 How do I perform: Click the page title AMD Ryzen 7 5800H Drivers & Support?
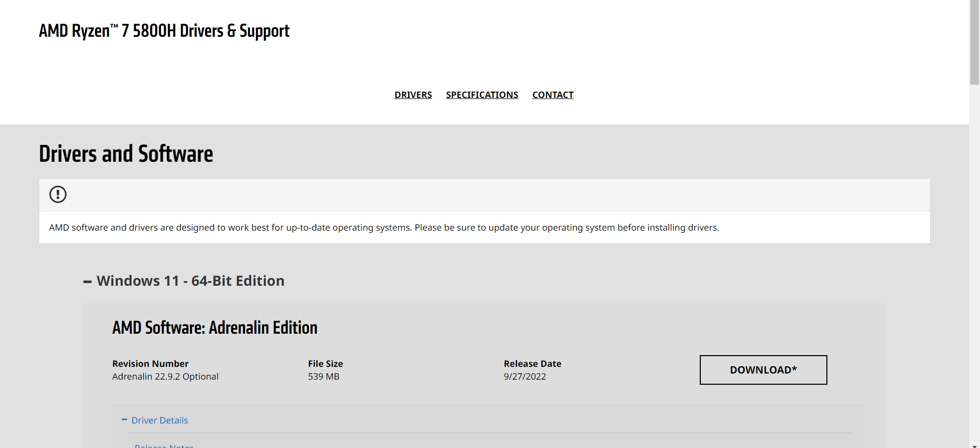[164, 31]
